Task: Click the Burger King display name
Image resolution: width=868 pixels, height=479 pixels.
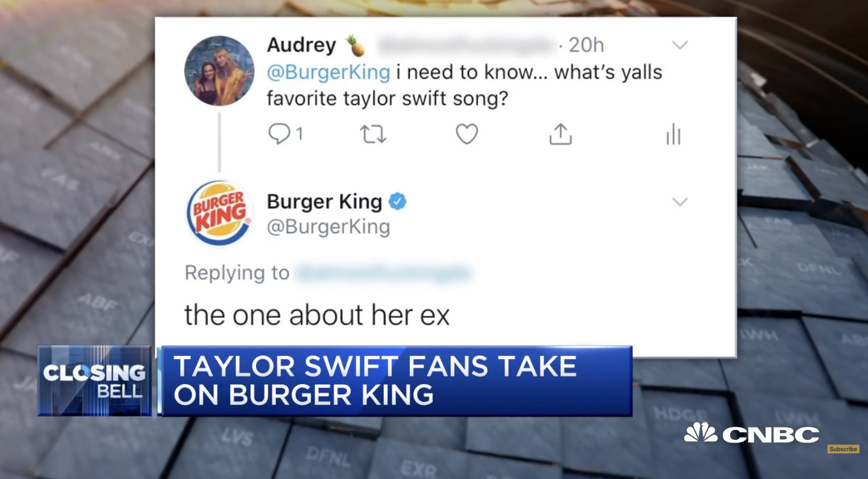Action: pos(324,201)
